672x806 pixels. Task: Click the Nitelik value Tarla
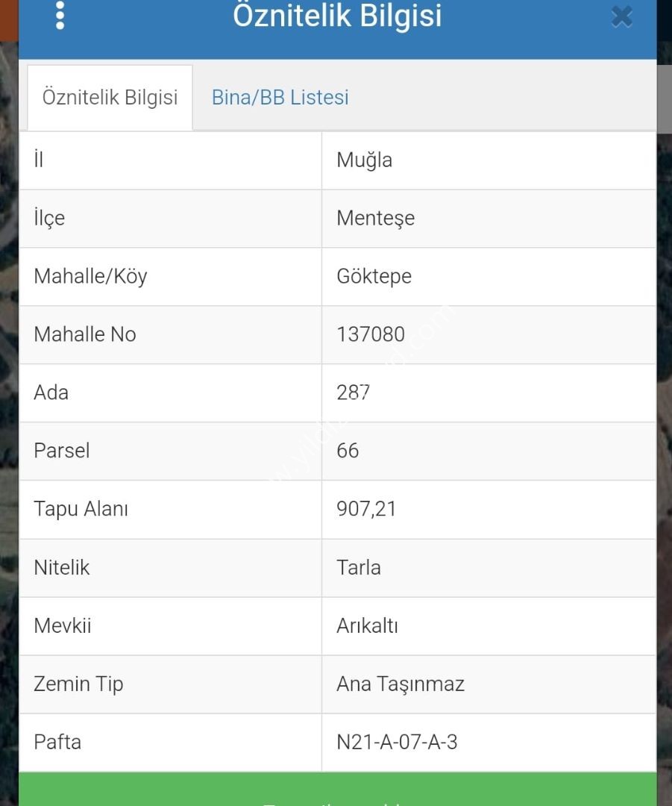click(x=359, y=567)
